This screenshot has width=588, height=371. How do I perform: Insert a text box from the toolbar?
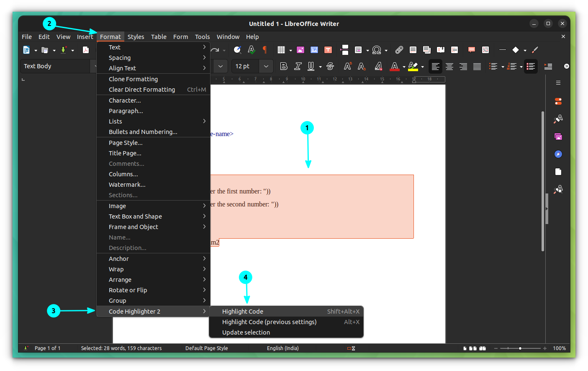pos(328,50)
